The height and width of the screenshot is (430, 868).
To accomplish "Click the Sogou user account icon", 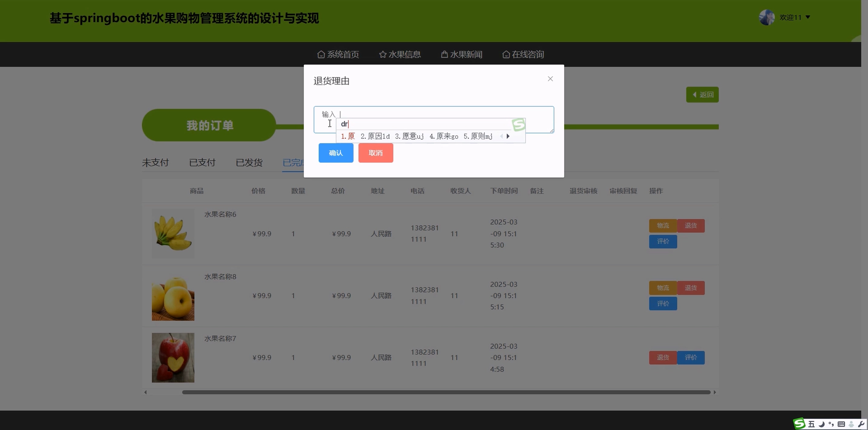I will [x=851, y=424].
